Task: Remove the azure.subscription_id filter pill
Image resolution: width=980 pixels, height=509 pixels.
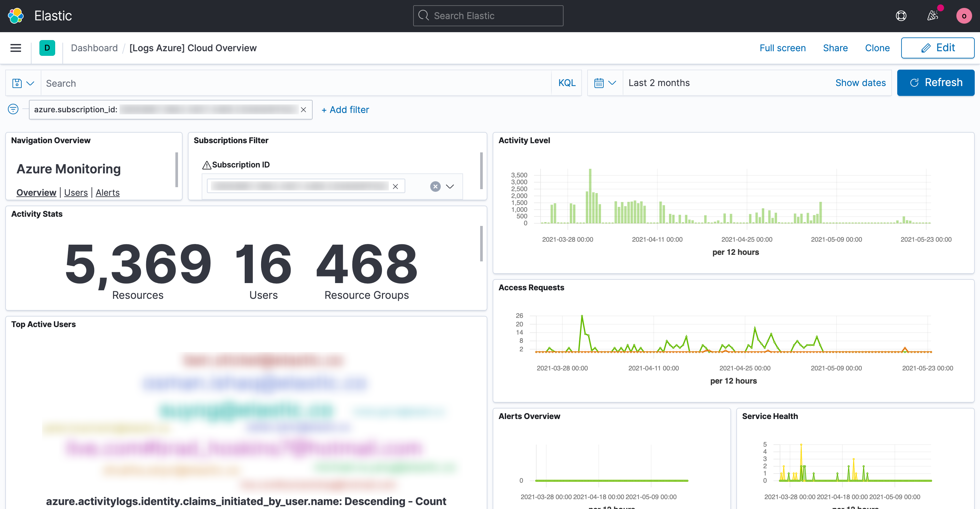Action: pyautogui.click(x=303, y=110)
